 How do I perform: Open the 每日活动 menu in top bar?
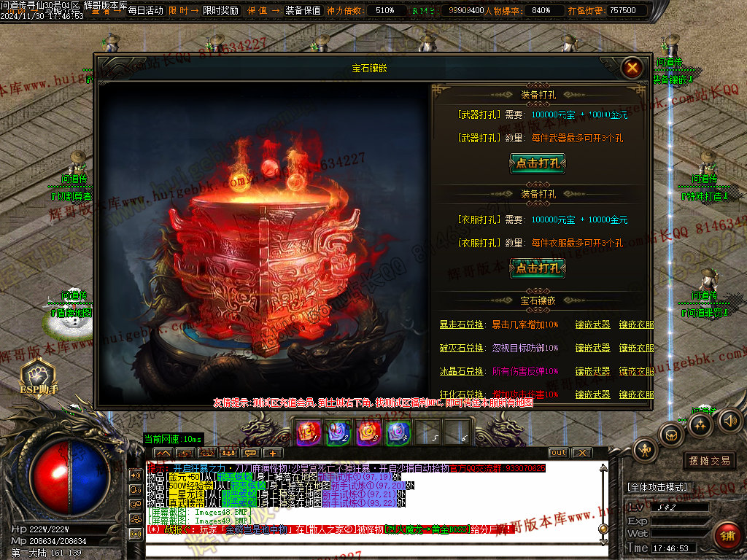pyautogui.click(x=145, y=10)
